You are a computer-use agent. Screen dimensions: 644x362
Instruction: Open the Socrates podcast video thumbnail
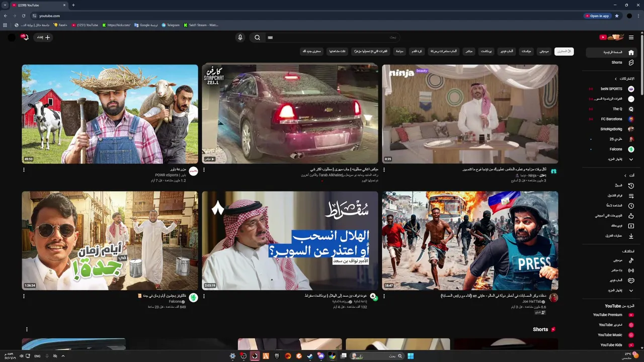(x=290, y=240)
